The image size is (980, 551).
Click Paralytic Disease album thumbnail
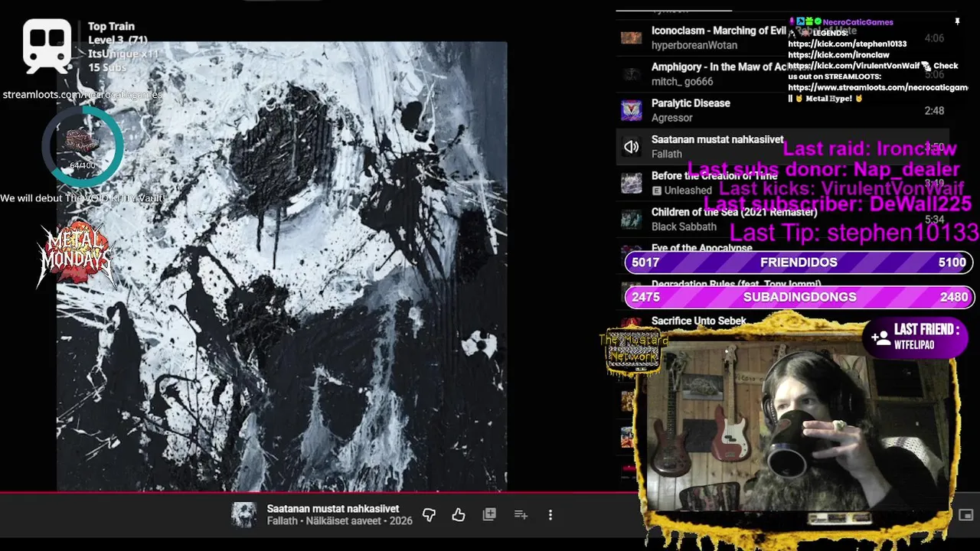click(631, 110)
